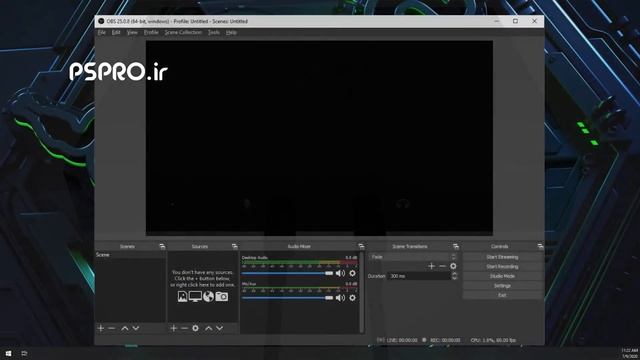Image resolution: width=640 pixels, height=360 pixels.
Task: Open the File menu
Action: click(102, 32)
